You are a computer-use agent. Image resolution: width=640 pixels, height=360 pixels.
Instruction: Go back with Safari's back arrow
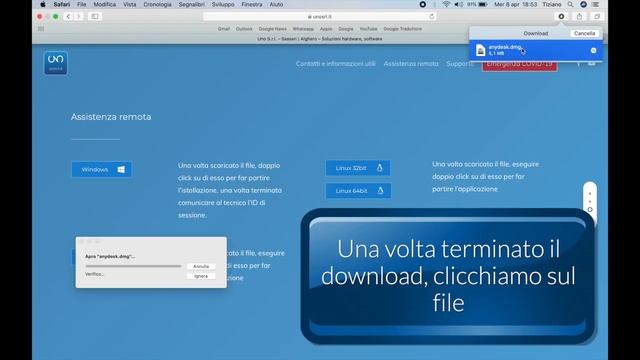coord(68,16)
